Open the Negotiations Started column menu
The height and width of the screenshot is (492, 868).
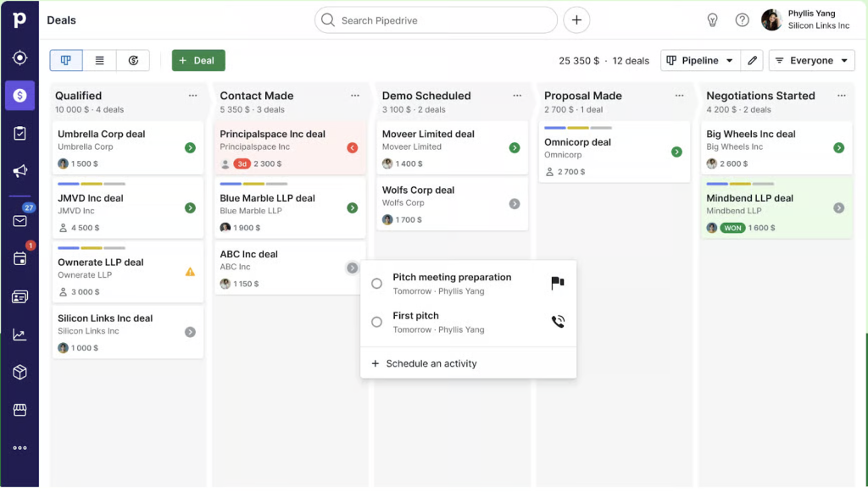[841, 96]
